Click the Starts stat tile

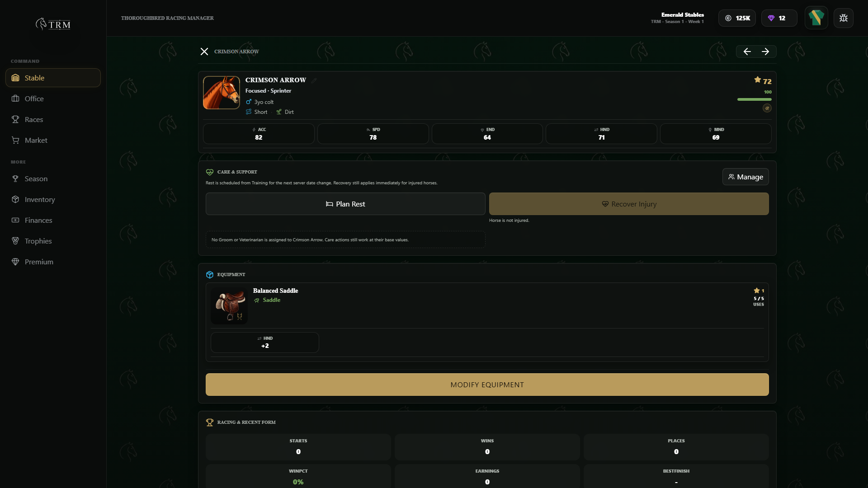(298, 447)
